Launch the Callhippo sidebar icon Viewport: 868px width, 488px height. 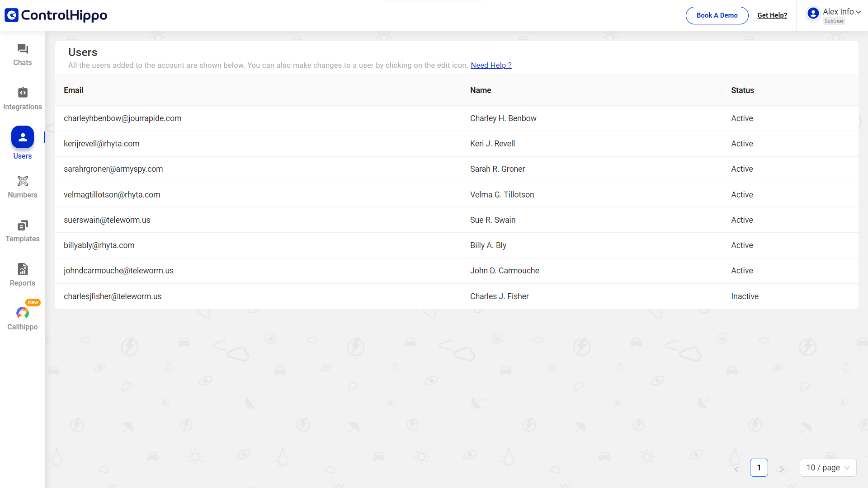tap(23, 313)
